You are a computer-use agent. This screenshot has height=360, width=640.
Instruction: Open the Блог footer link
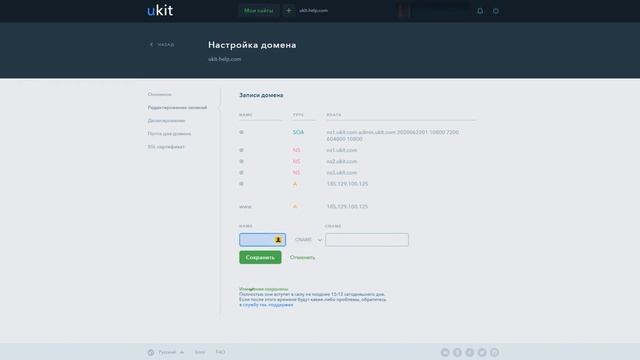200,352
